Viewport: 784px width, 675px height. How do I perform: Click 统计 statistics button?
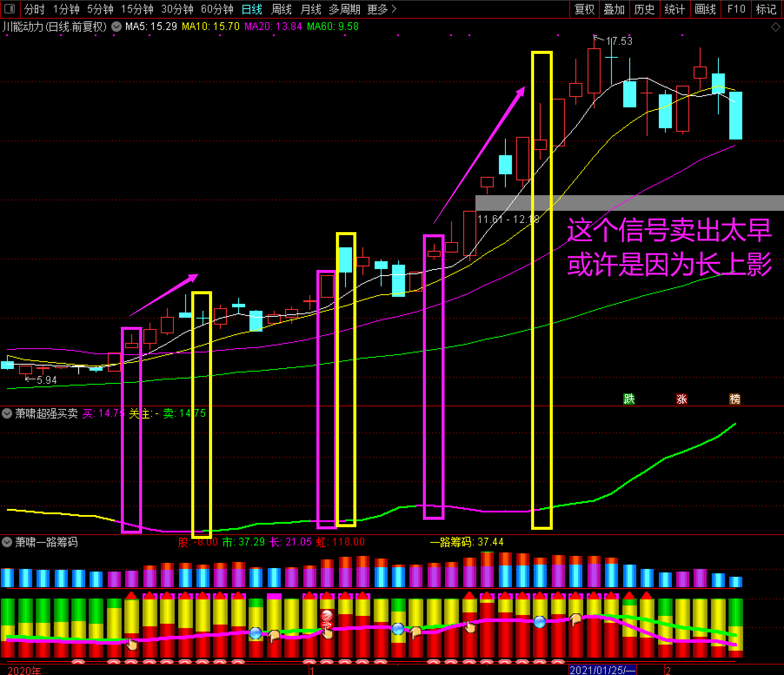[x=674, y=9]
